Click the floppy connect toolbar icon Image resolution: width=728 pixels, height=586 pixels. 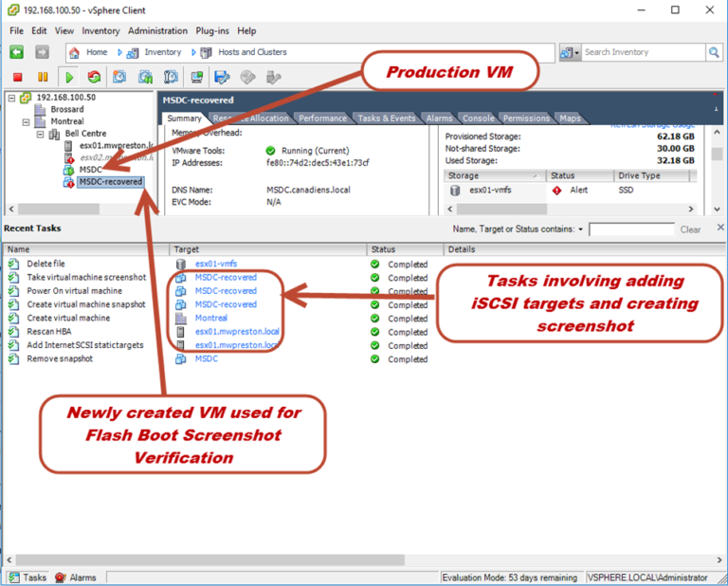222,77
